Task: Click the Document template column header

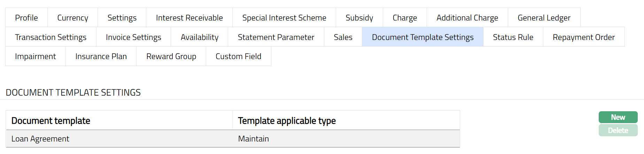Action: pyautogui.click(x=51, y=121)
